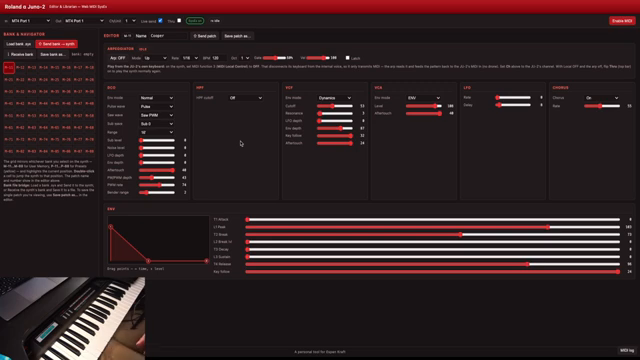This screenshot has height=360, width=640.
Task: Adjust the VCA Level slider
Action: (424, 106)
